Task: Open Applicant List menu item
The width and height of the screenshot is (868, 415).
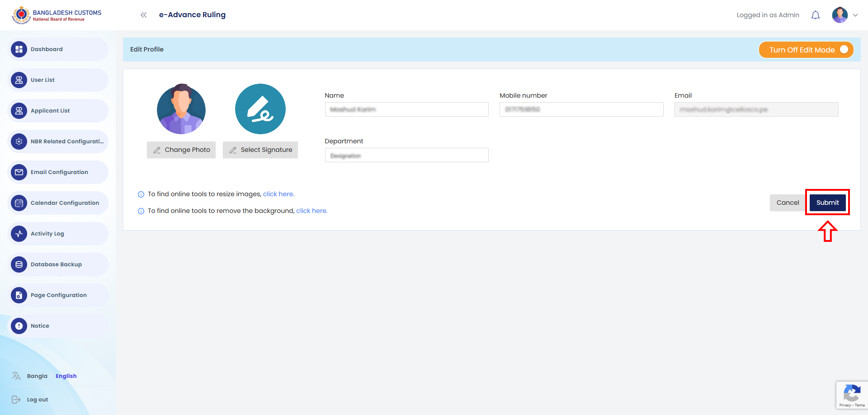Action: tap(58, 111)
